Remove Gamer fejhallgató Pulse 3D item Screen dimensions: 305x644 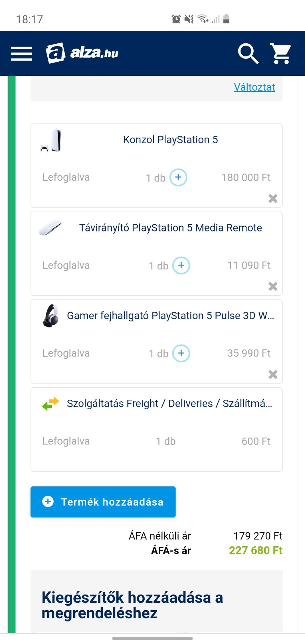273,374
